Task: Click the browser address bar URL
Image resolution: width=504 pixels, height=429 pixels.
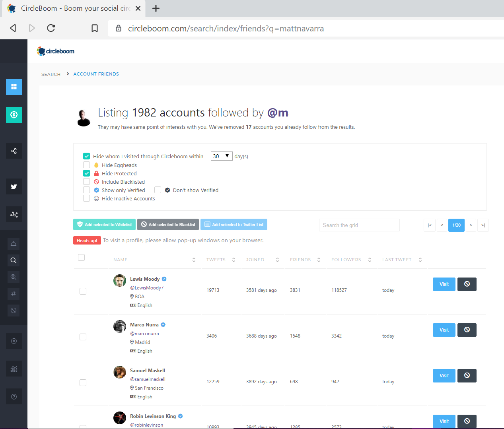Action: click(x=226, y=28)
